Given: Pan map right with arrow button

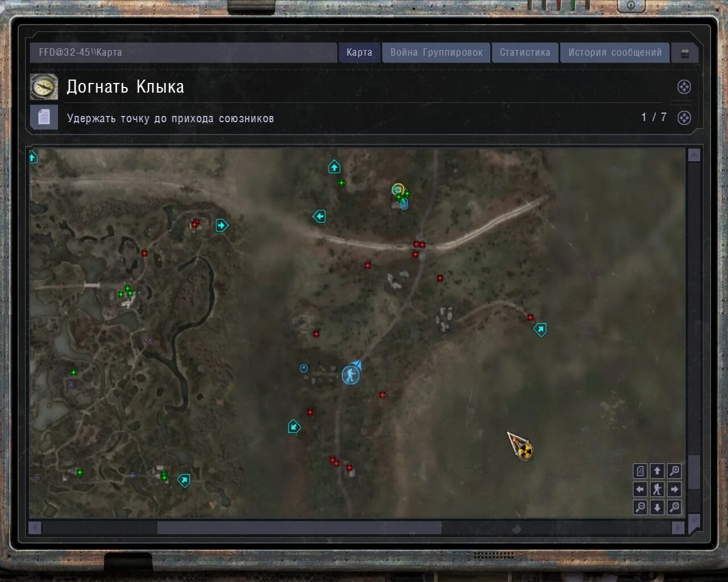Looking at the screenshot, I should point(675,489).
